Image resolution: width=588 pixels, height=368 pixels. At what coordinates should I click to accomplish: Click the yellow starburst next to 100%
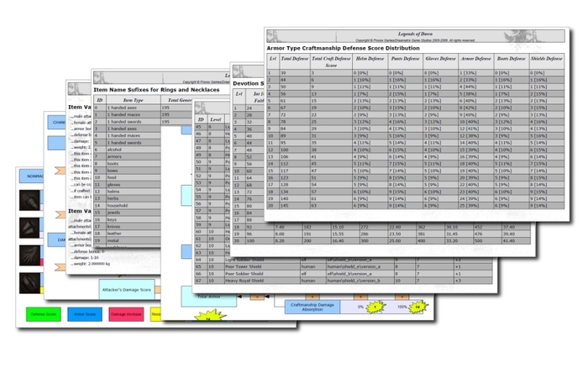[x=417, y=307]
